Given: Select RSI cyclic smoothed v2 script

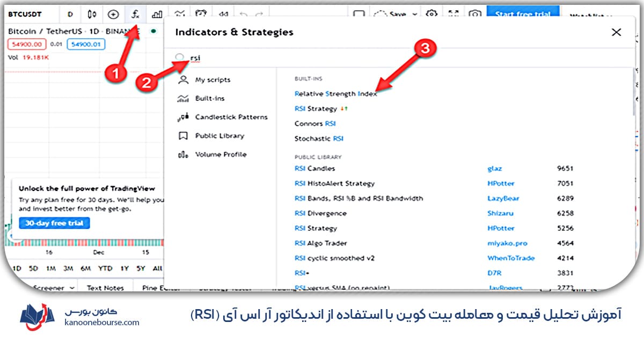Looking at the screenshot, I should [334, 258].
